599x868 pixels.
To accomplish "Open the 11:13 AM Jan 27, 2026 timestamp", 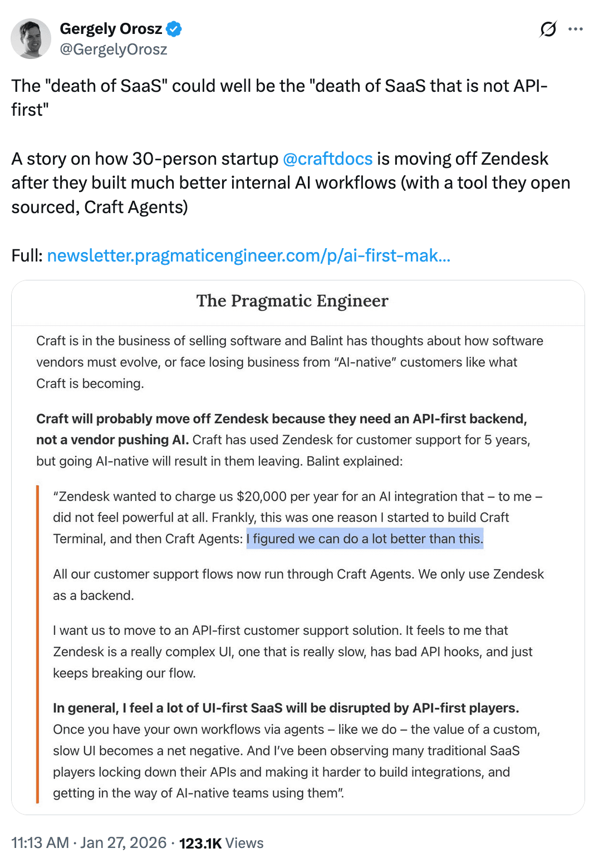I will [x=89, y=843].
